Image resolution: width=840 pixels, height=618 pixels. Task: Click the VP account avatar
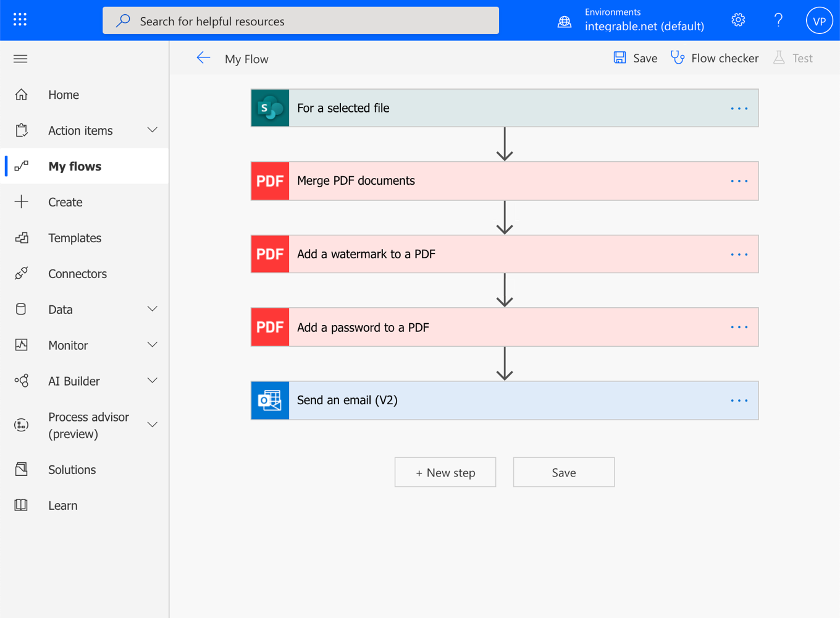pos(819,20)
